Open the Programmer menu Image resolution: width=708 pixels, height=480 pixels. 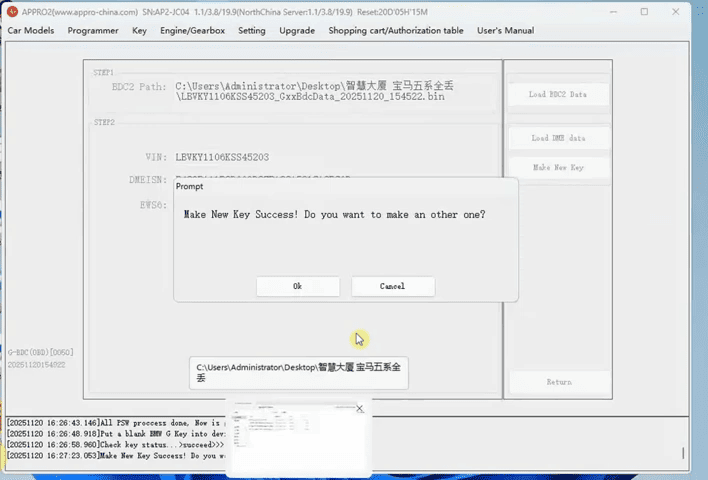point(93,31)
